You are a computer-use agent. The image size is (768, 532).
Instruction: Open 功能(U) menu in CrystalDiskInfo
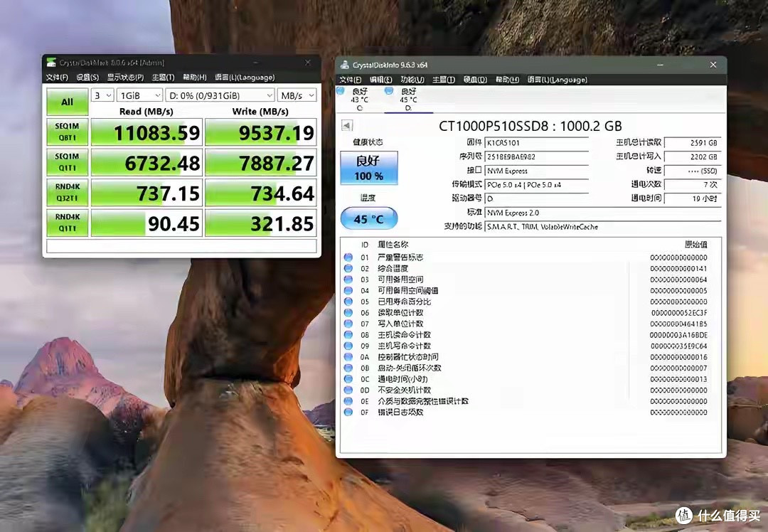click(x=412, y=80)
